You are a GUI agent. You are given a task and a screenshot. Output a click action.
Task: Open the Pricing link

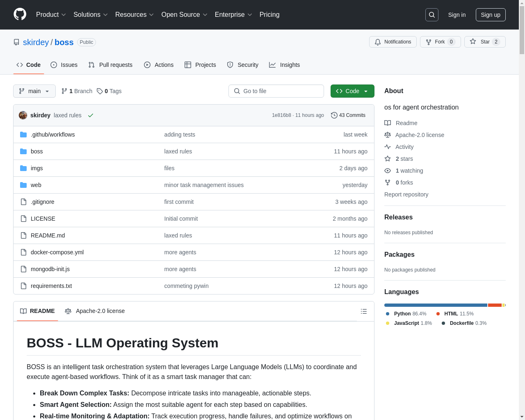[x=269, y=15]
